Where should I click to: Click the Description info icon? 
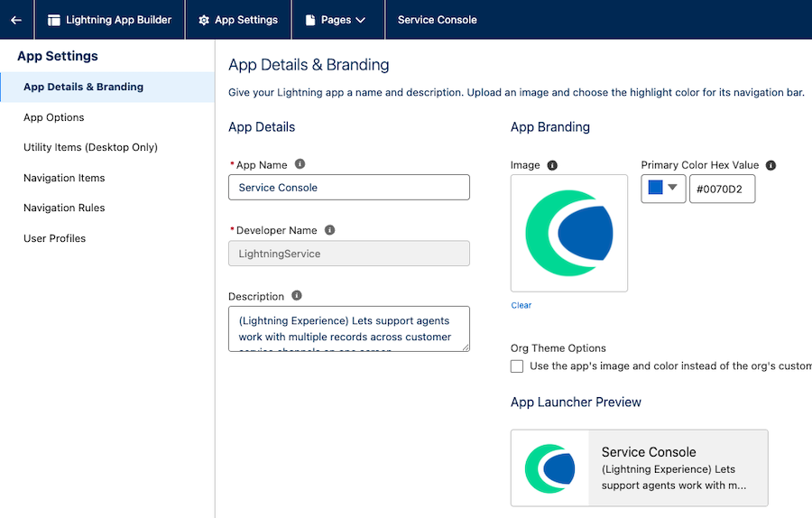297,296
